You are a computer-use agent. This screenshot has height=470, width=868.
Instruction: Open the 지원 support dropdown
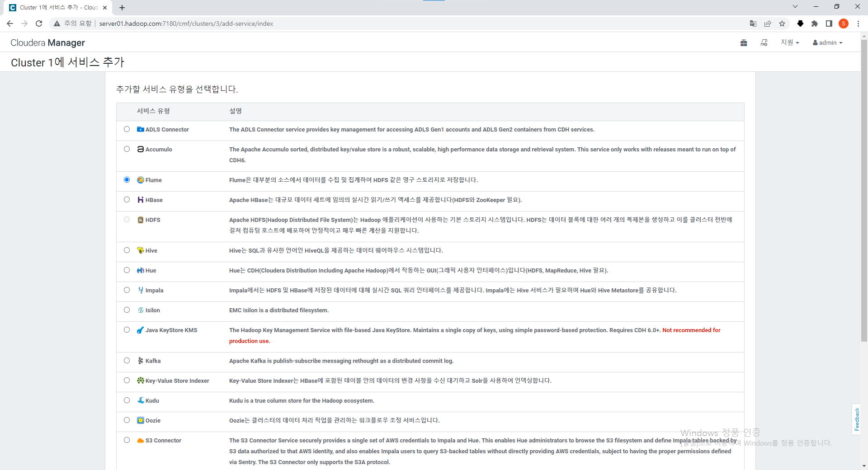(790, 42)
